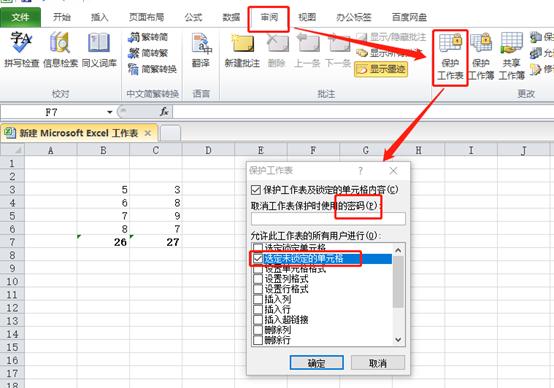Switch to the 数据 tab
Screen dimensions: 554x388
[231, 17]
